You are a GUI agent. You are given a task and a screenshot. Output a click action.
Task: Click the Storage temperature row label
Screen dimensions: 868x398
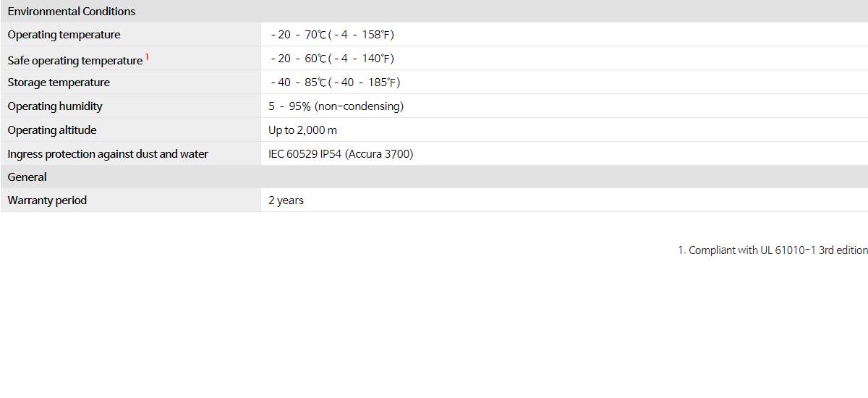coord(59,82)
